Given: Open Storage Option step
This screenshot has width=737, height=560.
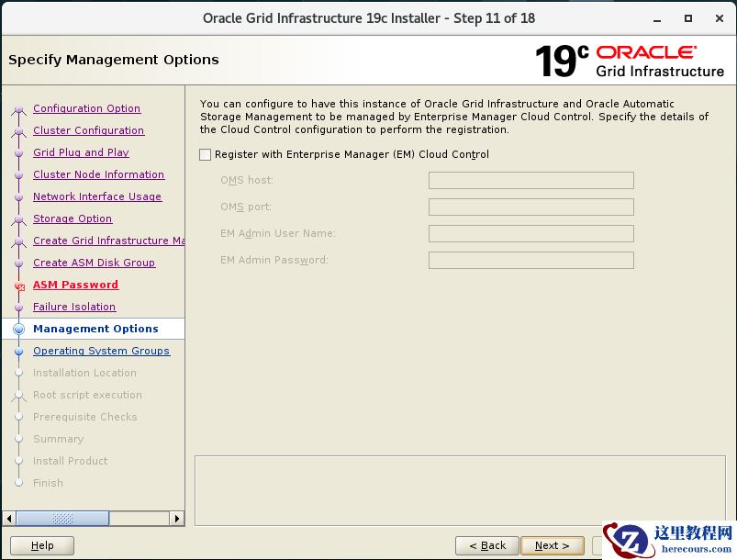Looking at the screenshot, I should (73, 219).
